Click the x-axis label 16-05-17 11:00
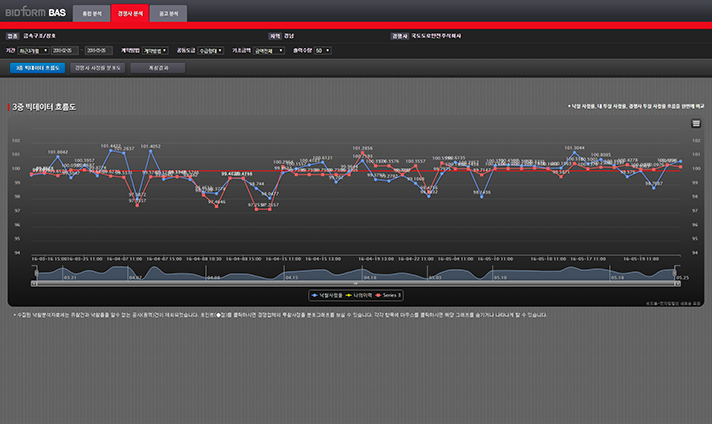Viewport: 712px width, 424px height. click(588, 259)
